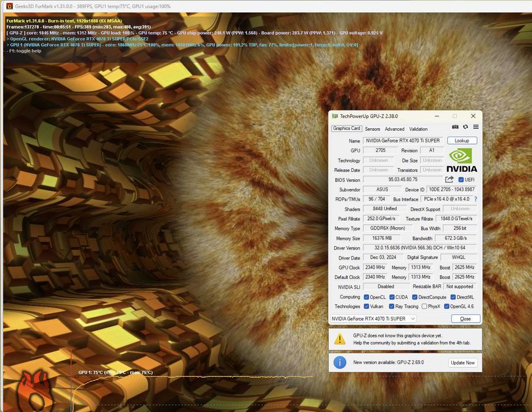Switch to the Advanced tab
Image resolution: width=532 pixels, height=412 pixels.
[394, 129]
